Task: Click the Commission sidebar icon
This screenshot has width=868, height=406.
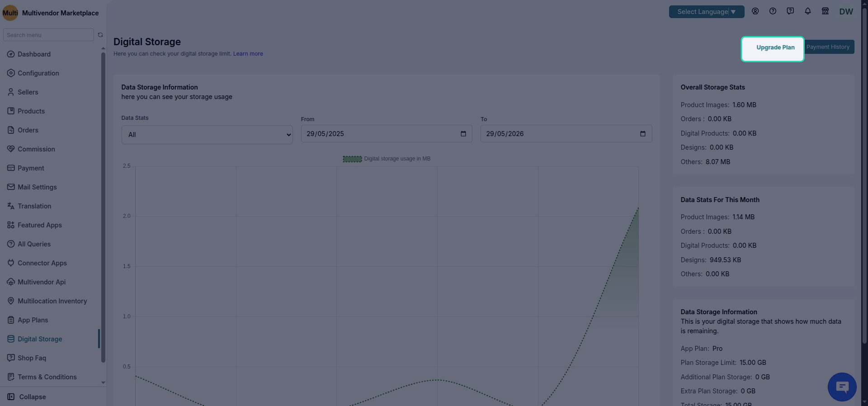Action: [11, 149]
